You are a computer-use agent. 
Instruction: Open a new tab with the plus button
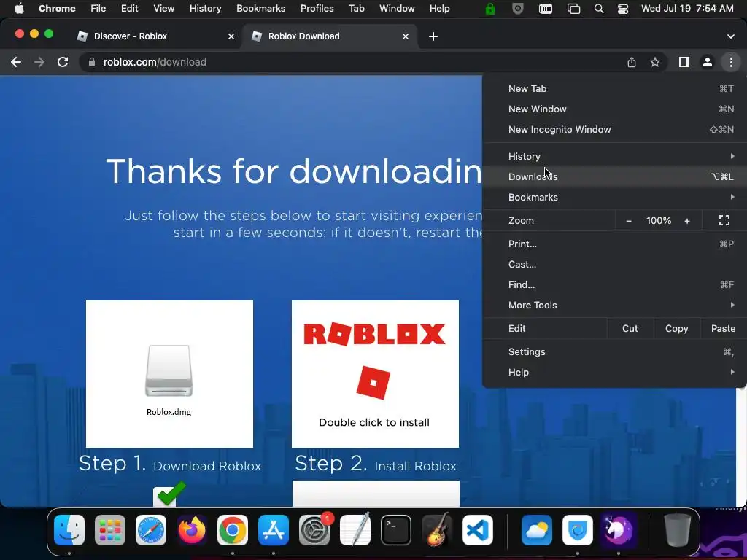pyautogui.click(x=433, y=36)
